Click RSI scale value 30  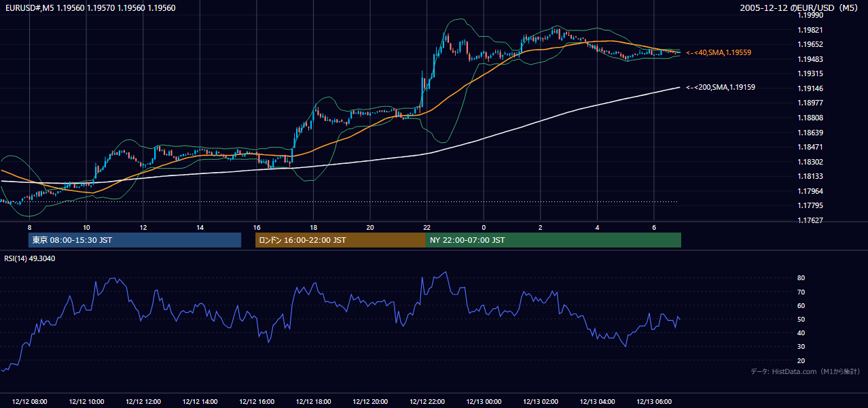pyautogui.click(x=801, y=346)
